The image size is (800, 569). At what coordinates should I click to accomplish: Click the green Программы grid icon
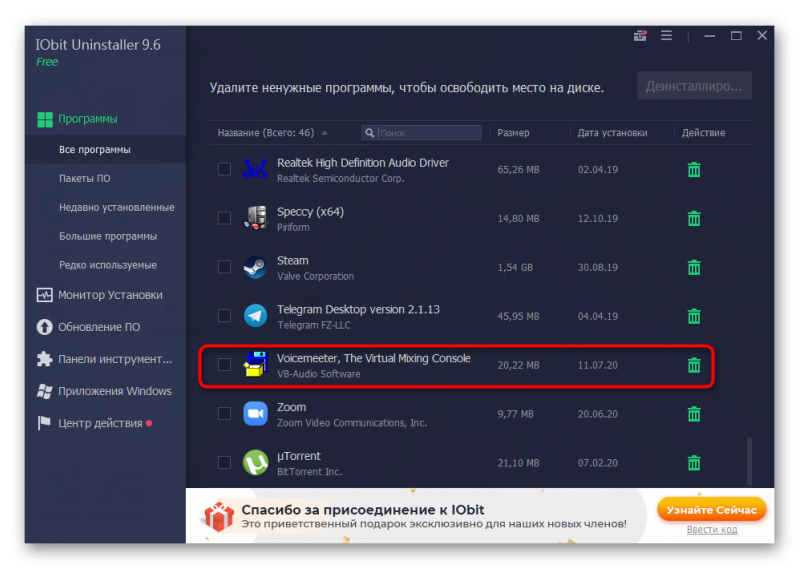(x=45, y=119)
